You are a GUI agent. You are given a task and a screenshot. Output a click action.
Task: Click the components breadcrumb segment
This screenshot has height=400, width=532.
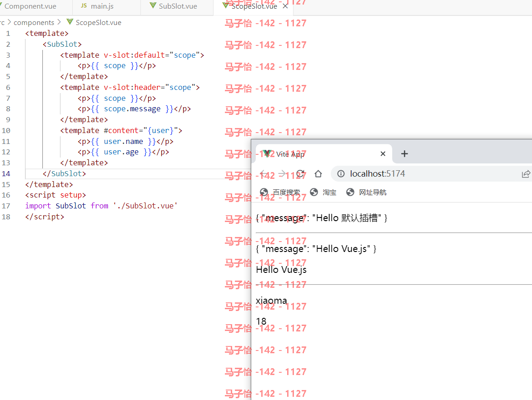34,22
